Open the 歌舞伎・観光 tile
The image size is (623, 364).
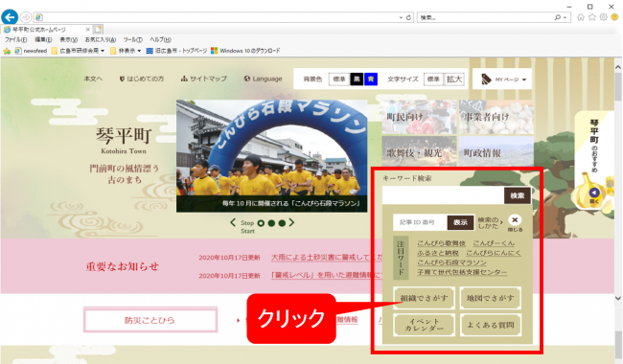pos(419,151)
